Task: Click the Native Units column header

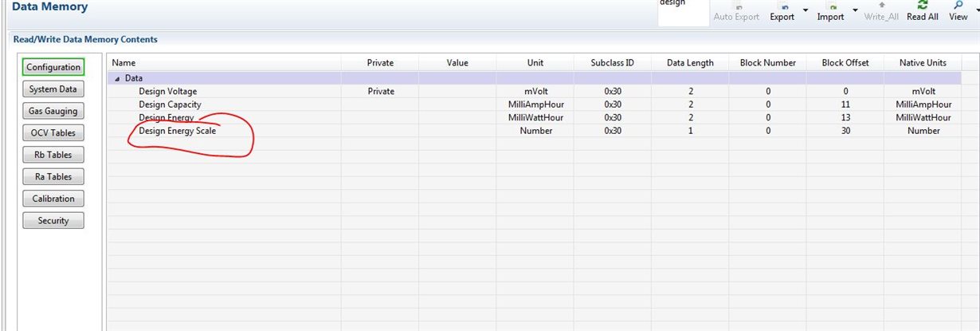Action: pos(923,62)
